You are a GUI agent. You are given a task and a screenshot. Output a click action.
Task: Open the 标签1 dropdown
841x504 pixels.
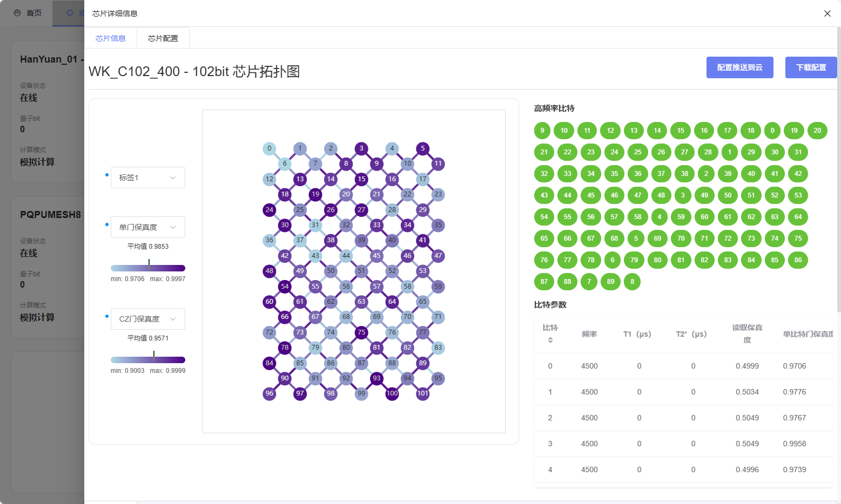(x=147, y=178)
